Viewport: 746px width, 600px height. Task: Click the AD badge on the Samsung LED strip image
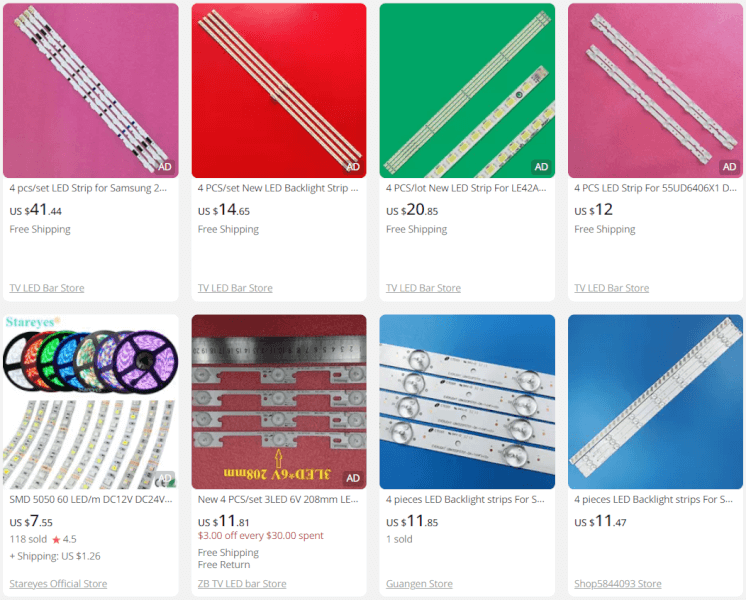click(x=165, y=167)
